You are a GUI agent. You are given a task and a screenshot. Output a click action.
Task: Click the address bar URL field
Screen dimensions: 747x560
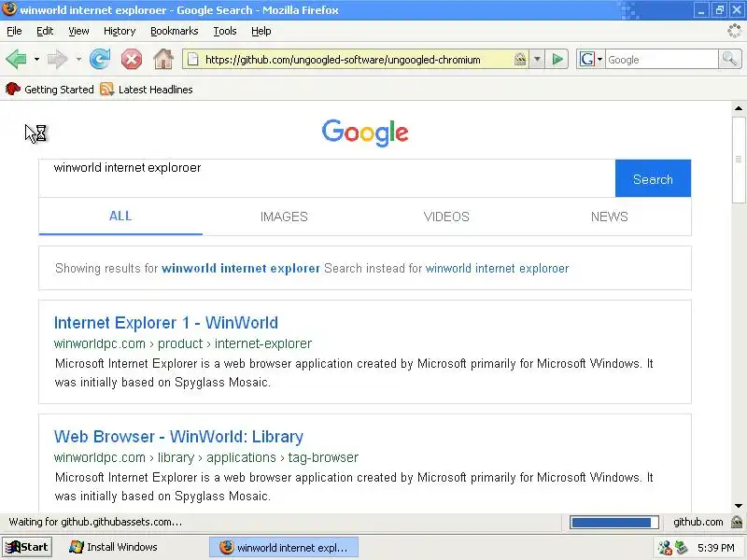(x=358, y=60)
